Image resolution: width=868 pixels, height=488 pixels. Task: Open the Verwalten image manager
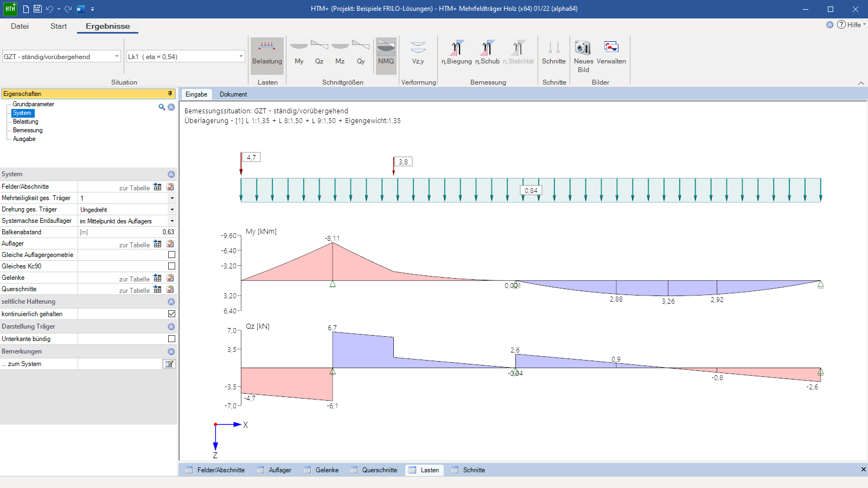click(611, 53)
